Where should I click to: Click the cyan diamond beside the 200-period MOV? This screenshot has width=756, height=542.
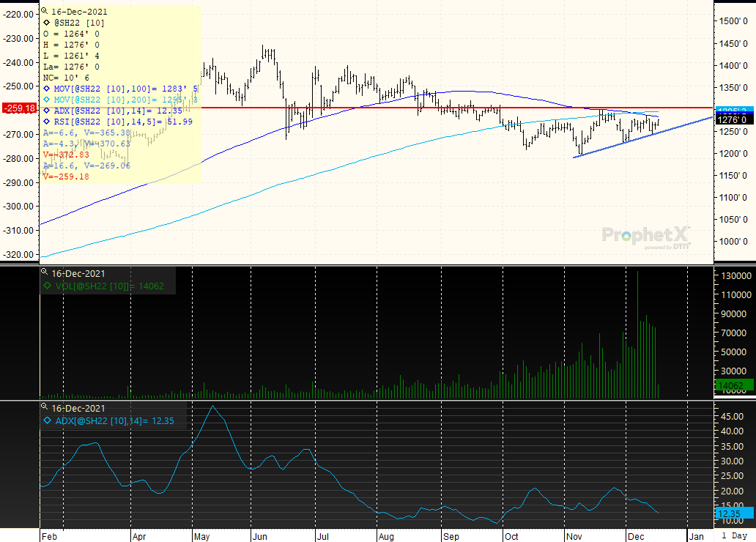(x=48, y=100)
